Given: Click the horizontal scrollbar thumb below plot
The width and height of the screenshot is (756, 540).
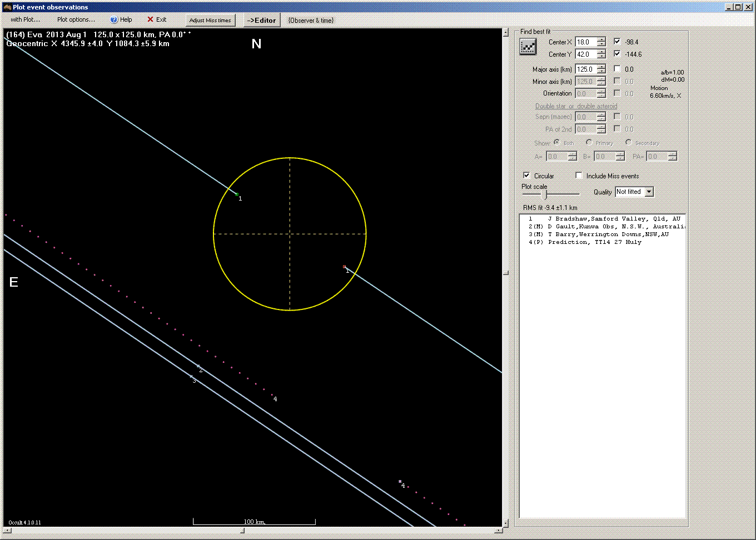Looking at the screenshot, I should [242, 531].
